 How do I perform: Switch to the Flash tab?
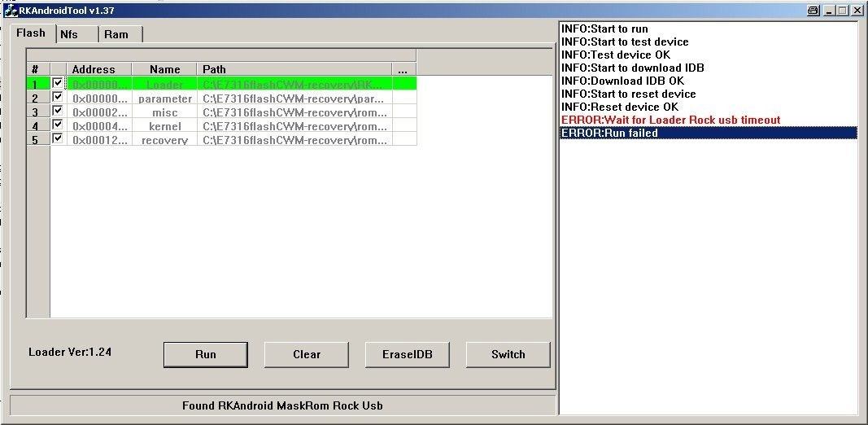coord(31,33)
